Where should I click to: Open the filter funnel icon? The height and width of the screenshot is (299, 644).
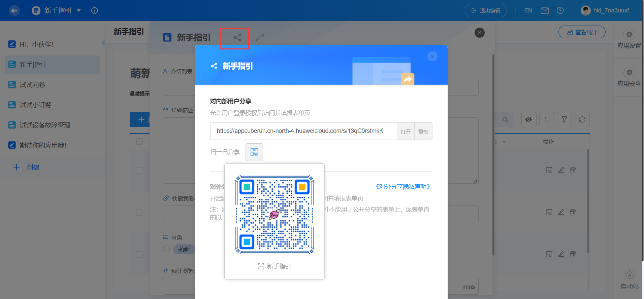pos(565,119)
